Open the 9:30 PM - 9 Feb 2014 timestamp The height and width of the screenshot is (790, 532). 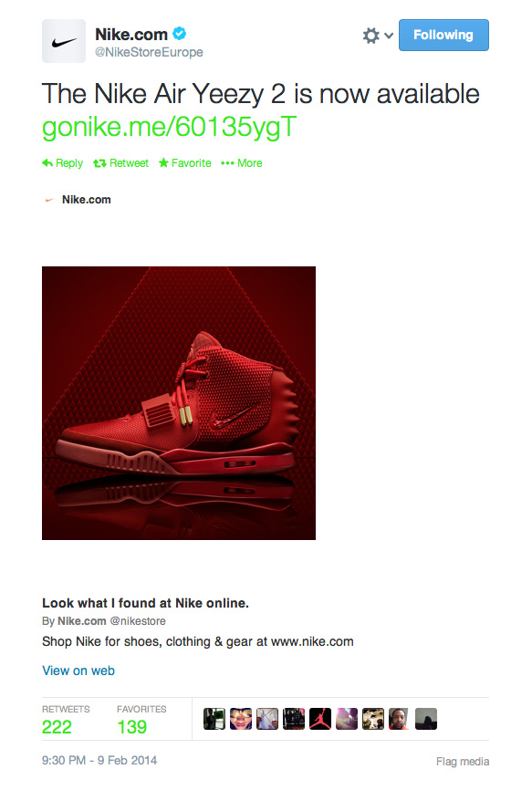click(99, 760)
